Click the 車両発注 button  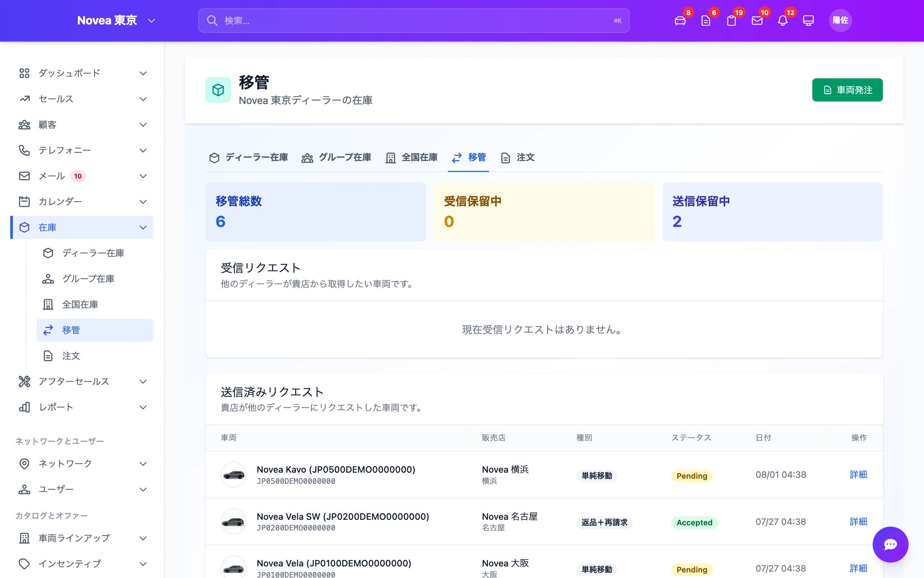click(847, 90)
